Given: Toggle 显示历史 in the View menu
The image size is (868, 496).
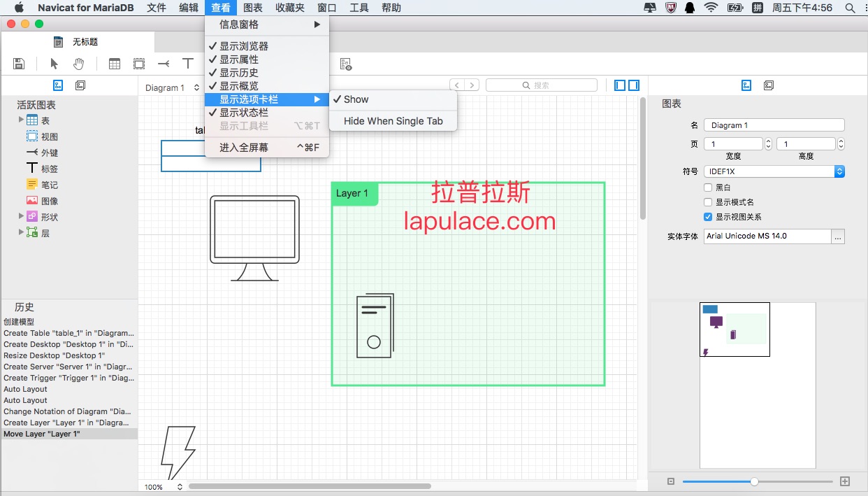Looking at the screenshot, I should tap(267, 73).
